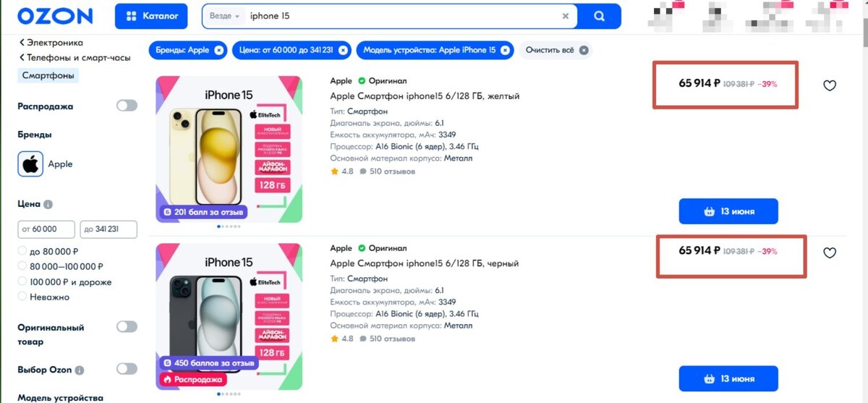Click the 65 914 ₽ price of yellow iPhone
Screen dimensions: 868x403
click(699, 83)
